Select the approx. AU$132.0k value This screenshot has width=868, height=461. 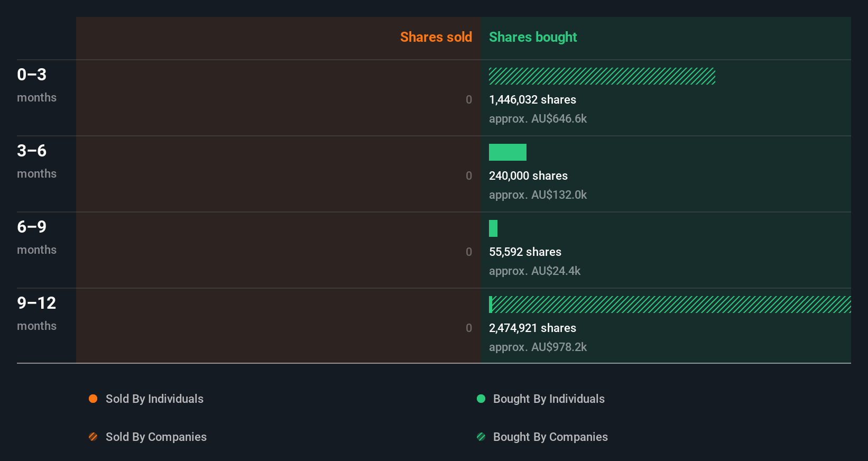click(x=538, y=195)
